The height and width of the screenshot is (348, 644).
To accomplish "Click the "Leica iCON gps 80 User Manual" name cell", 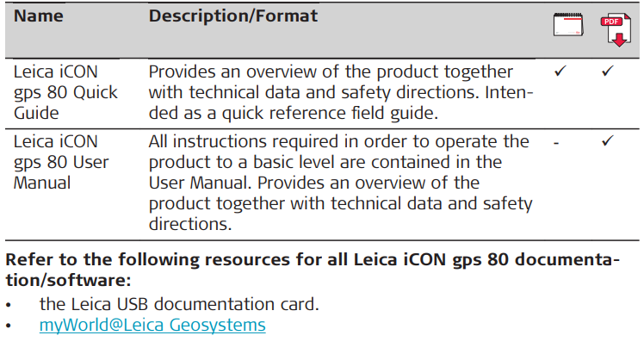I will pyautogui.click(x=59, y=161).
